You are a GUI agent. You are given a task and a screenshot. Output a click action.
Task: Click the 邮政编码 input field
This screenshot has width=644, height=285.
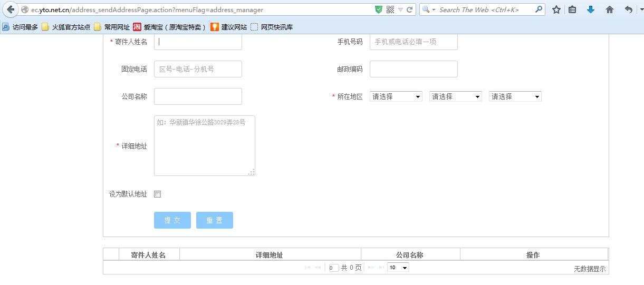pos(414,69)
